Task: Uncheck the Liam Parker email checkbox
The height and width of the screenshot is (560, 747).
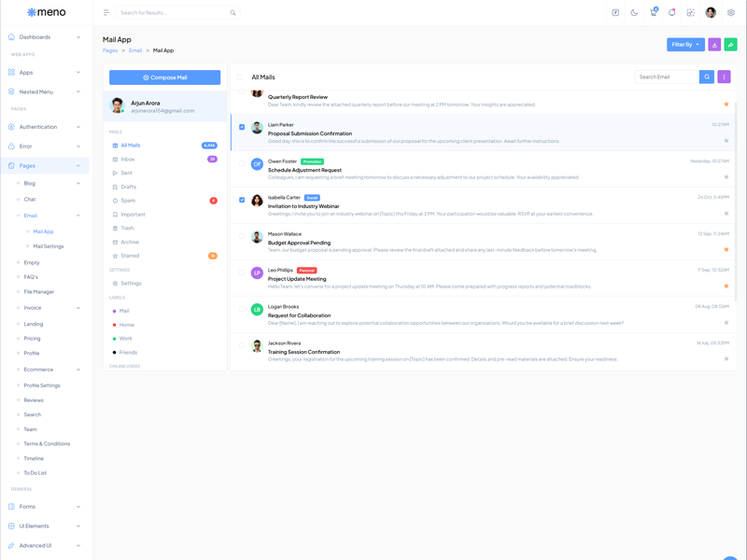Action: [x=242, y=127]
